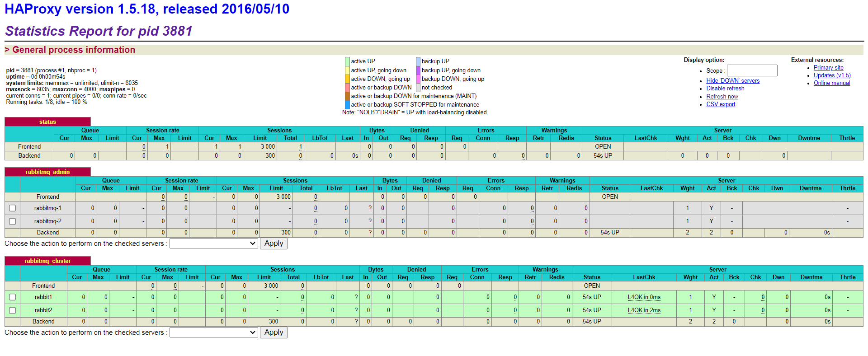The image size is (868, 356).
Task: Click Apply below the rabbitmq_admin table
Action: click(x=274, y=244)
